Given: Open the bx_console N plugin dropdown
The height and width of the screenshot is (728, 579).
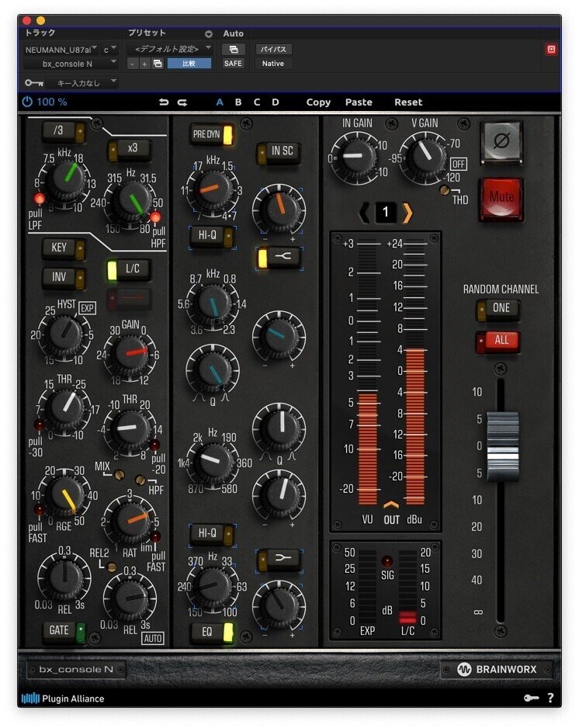Looking at the screenshot, I should 71,64.
